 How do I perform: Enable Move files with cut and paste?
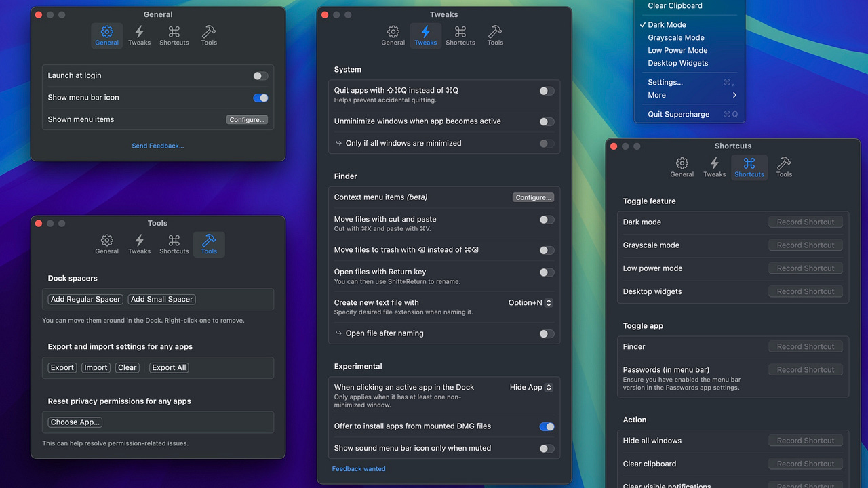547,220
